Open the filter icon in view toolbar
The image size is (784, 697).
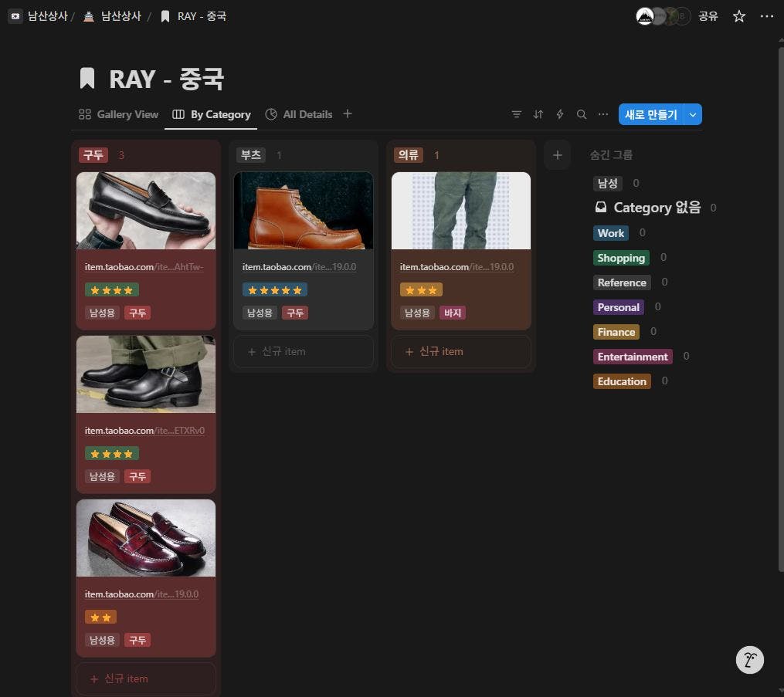click(x=517, y=114)
